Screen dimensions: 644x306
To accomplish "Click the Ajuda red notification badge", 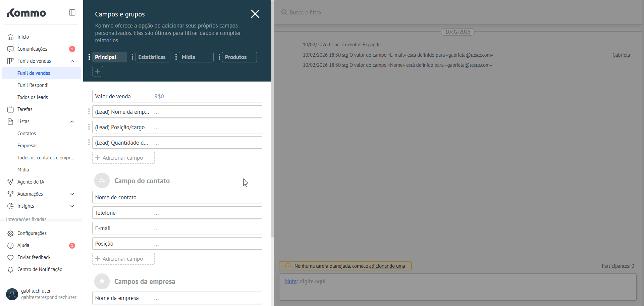I will click(x=72, y=245).
